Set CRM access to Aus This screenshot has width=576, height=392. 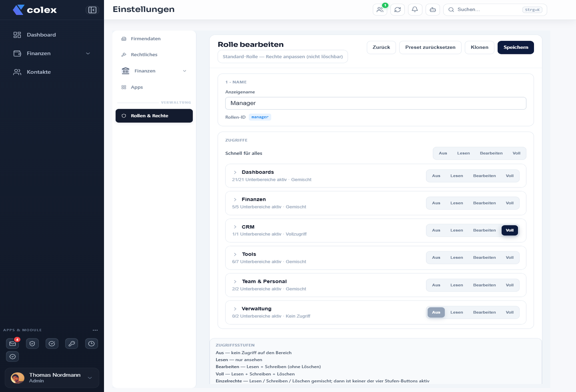click(436, 230)
